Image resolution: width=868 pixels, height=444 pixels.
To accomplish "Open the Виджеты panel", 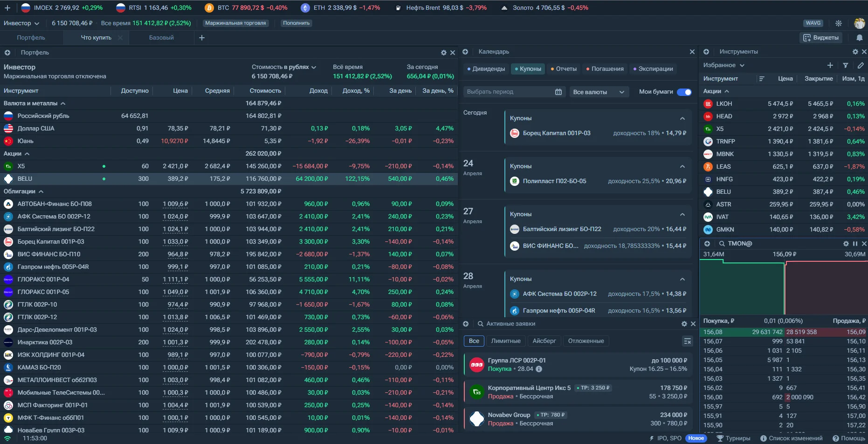I will tap(821, 38).
